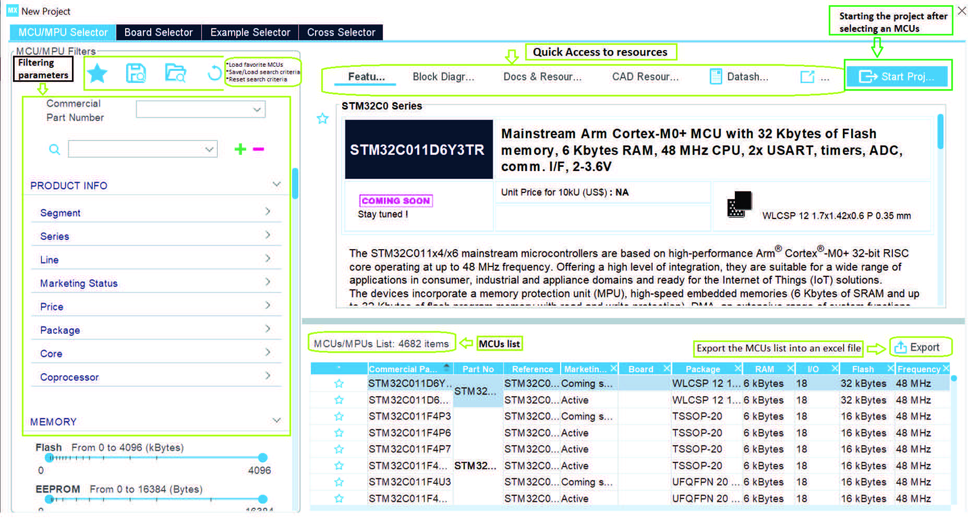Click the EEPROM slider maximum handle
Screen dimensions: 980x525
263,499
